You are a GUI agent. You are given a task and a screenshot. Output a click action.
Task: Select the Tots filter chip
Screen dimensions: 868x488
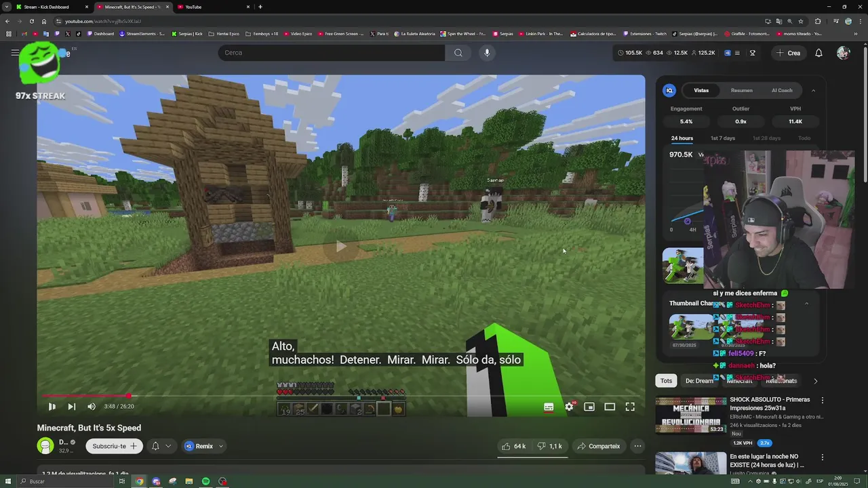click(x=667, y=381)
